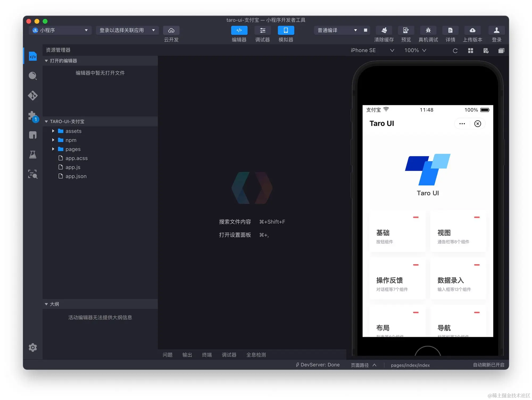Toggle the simulator panel button
Image resolution: width=532 pixels, height=400 pixels.
[x=286, y=30]
